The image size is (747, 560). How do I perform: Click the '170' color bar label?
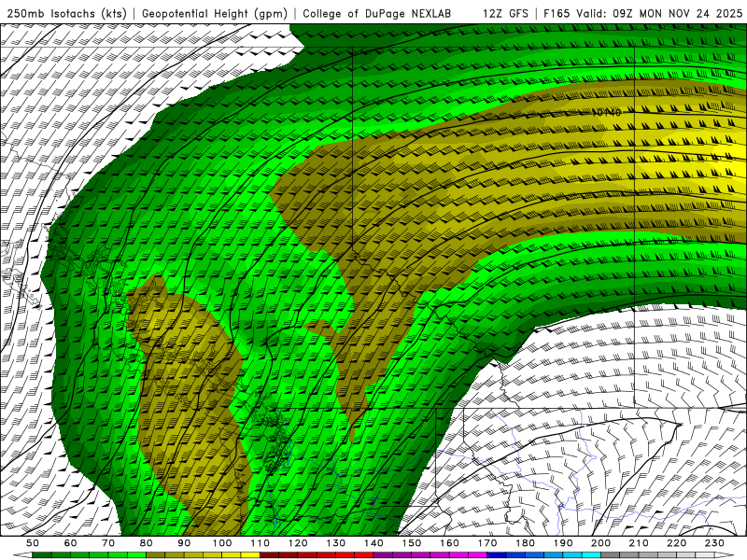487,543
